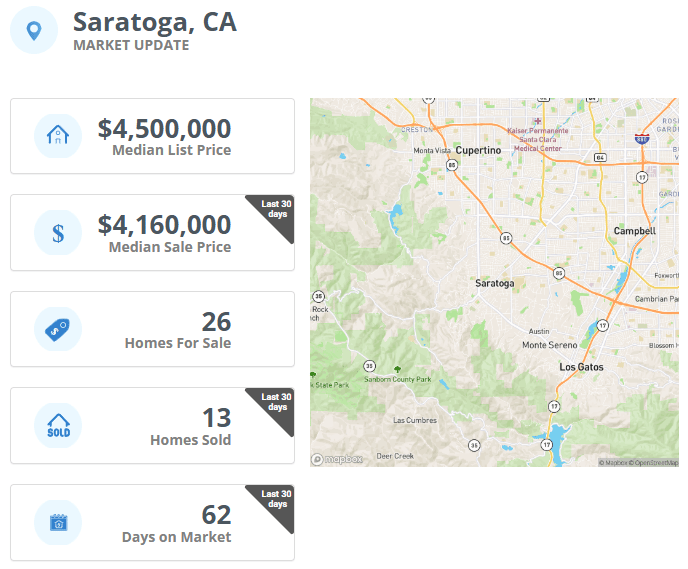Click the Cupertino label on the map
The width and height of the screenshot is (688, 569).
tap(478, 150)
